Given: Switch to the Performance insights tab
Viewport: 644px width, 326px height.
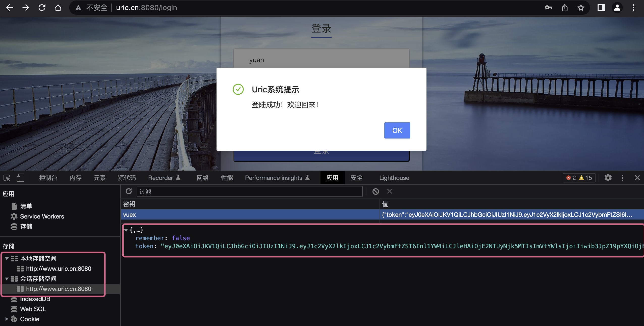Looking at the screenshot, I should click(x=277, y=178).
